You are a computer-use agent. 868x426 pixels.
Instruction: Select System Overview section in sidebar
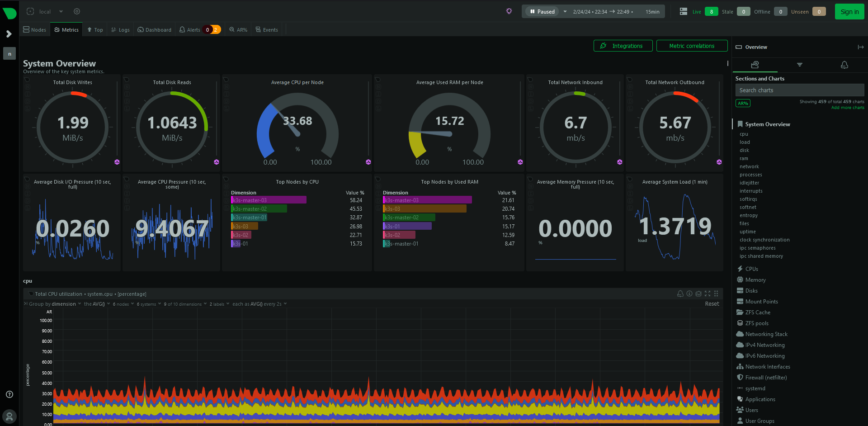[x=767, y=124]
